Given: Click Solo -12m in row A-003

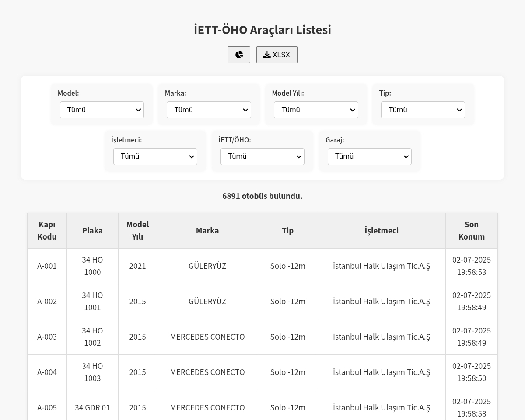Looking at the screenshot, I should tap(287, 337).
